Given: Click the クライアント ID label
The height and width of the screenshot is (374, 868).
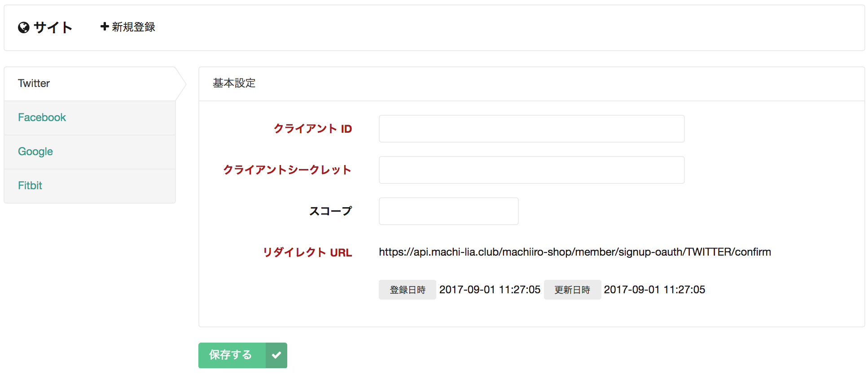Looking at the screenshot, I should (313, 129).
